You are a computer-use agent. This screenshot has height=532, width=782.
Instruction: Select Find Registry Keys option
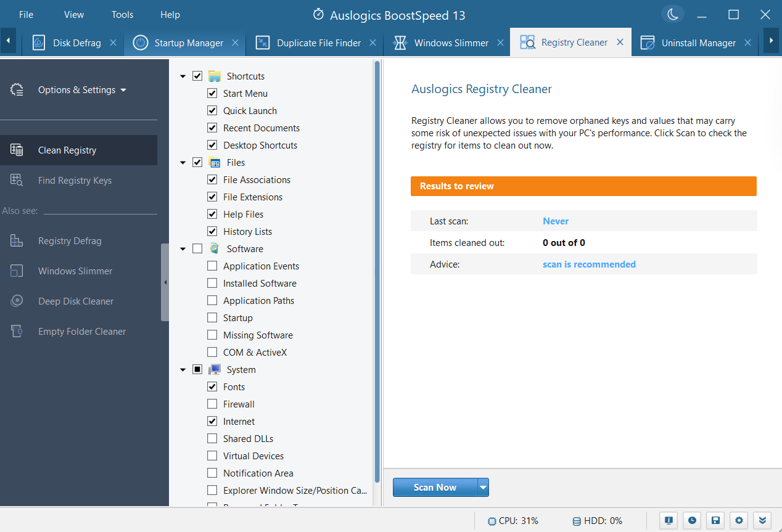75,181
